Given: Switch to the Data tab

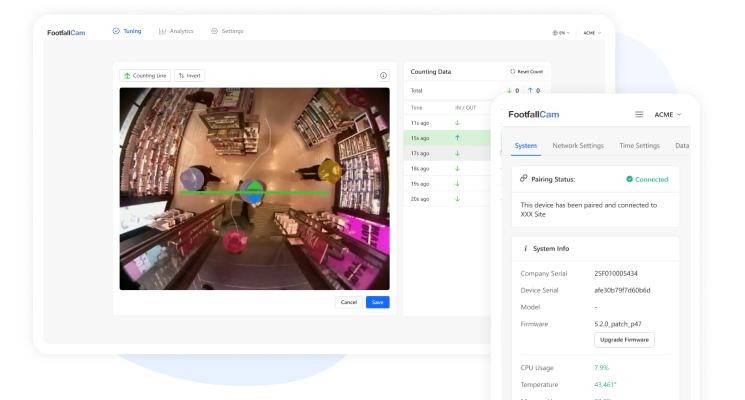Looking at the screenshot, I should click(x=682, y=146).
